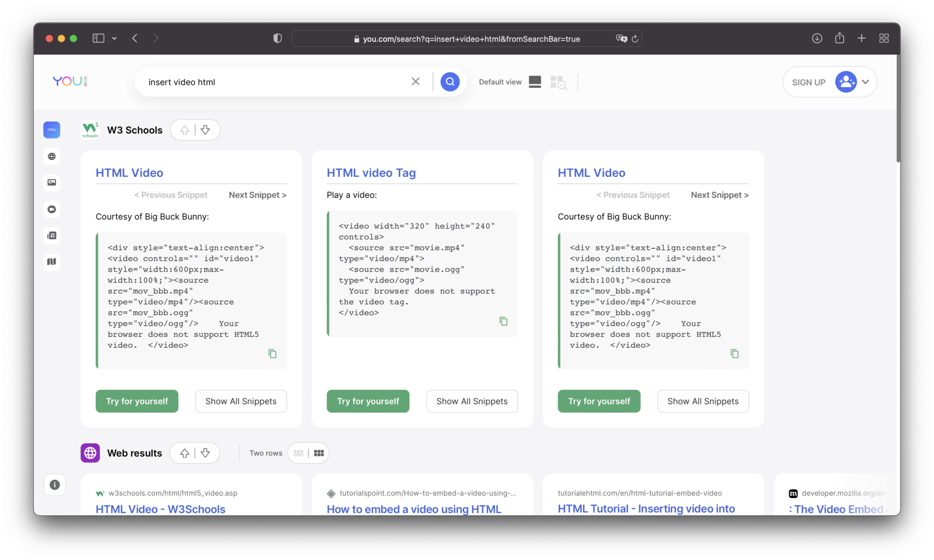Open HTML Video - W3Schools result link
The height and width of the screenshot is (560, 934).
click(x=160, y=509)
